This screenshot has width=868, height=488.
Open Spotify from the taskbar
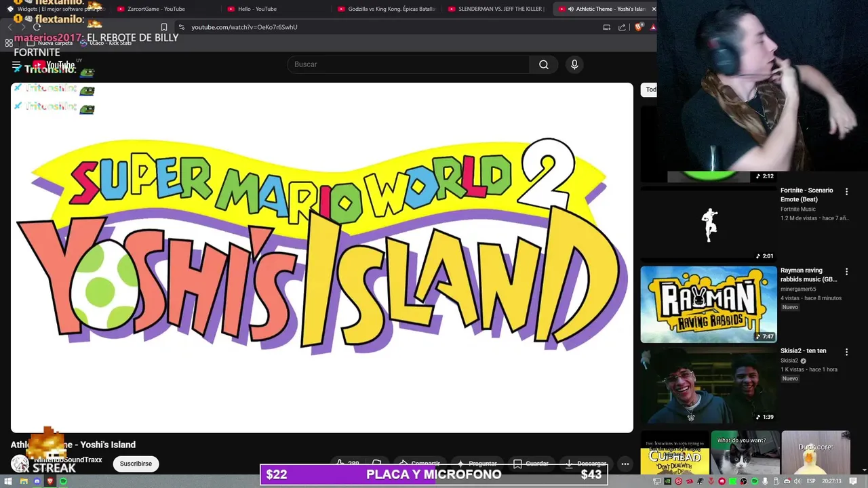[x=64, y=481]
